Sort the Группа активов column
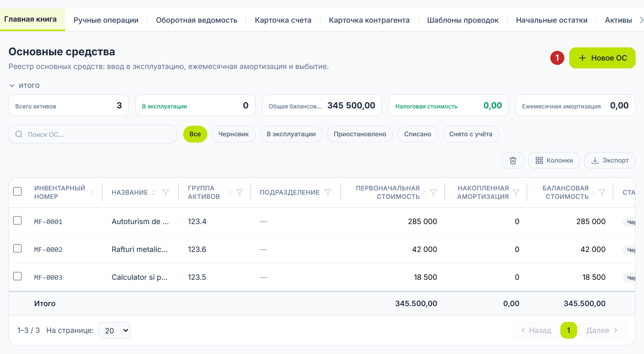This screenshot has height=354, width=644. click(230, 193)
